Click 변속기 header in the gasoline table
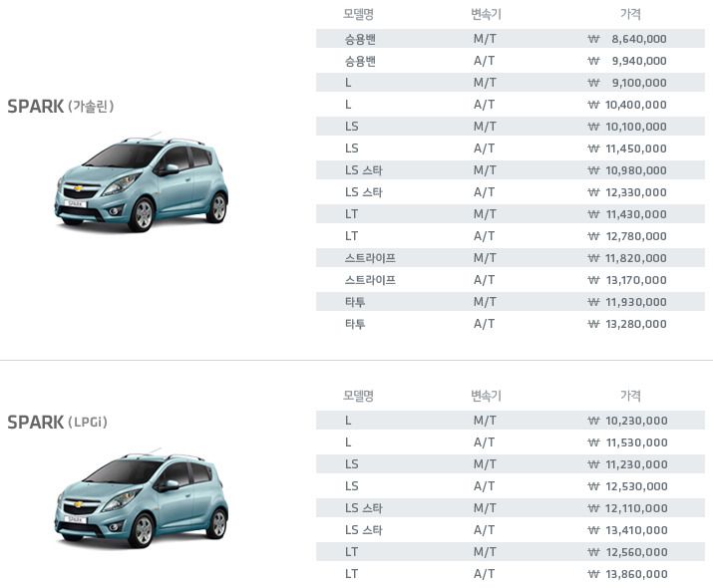The image size is (713, 588). pyautogui.click(x=486, y=15)
